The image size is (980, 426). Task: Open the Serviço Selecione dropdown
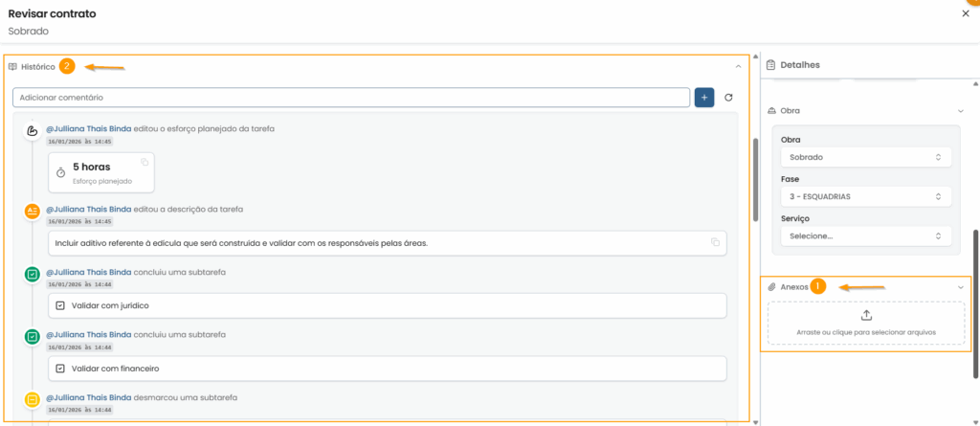click(864, 235)
